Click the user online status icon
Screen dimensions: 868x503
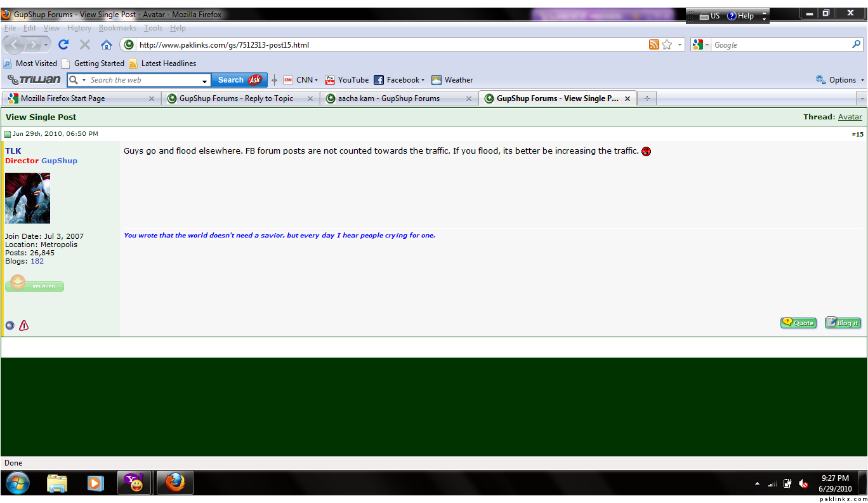click(10, 326)
